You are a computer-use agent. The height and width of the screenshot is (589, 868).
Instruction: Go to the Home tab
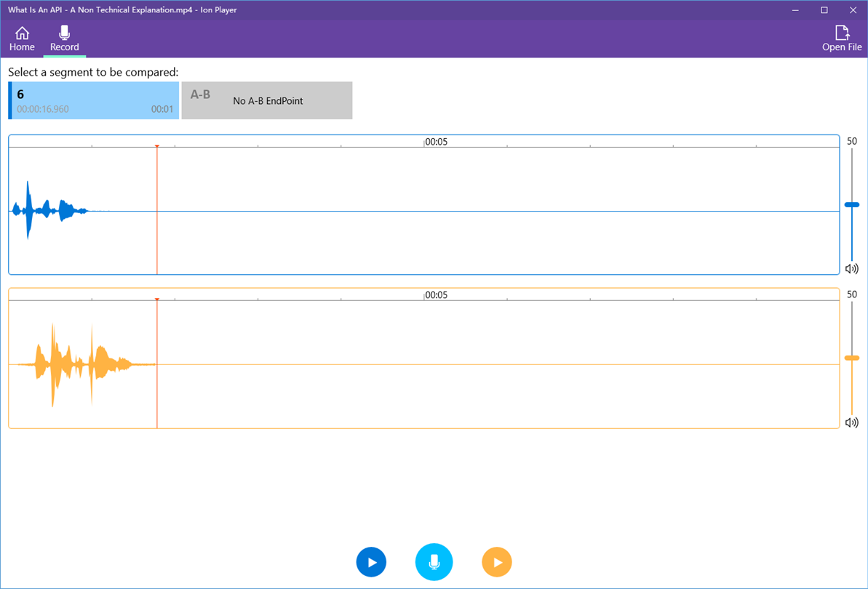(x=22, y=39)
